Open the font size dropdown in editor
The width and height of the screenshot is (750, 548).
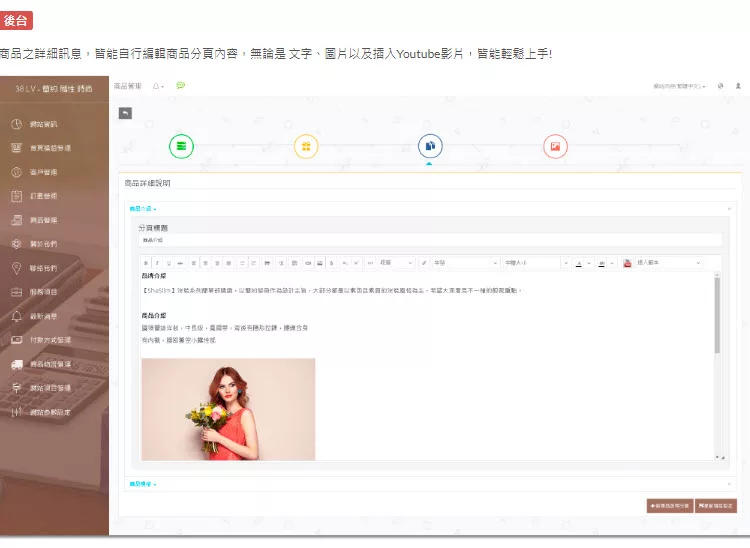pyautogui.click(x=532, y=263)
